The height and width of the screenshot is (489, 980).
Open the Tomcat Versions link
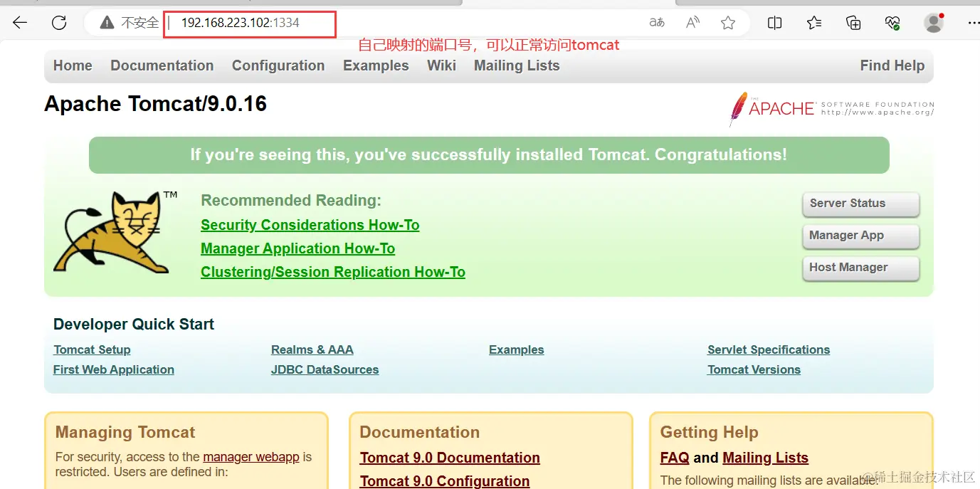[754, 369]
